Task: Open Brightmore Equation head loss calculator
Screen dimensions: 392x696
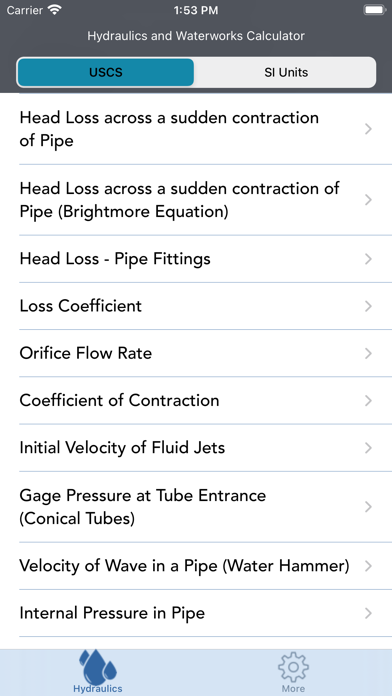Action: (x=196, y=200)
